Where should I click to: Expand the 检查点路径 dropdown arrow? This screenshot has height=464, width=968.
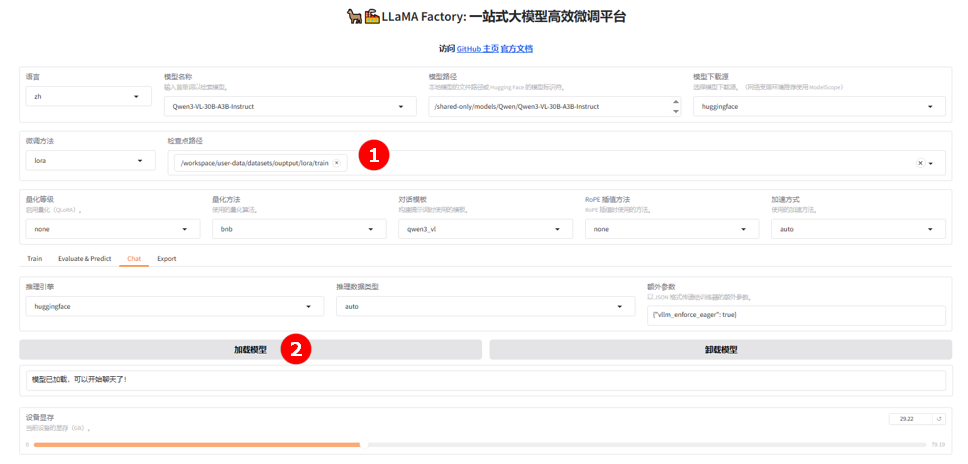click(930, 164)
